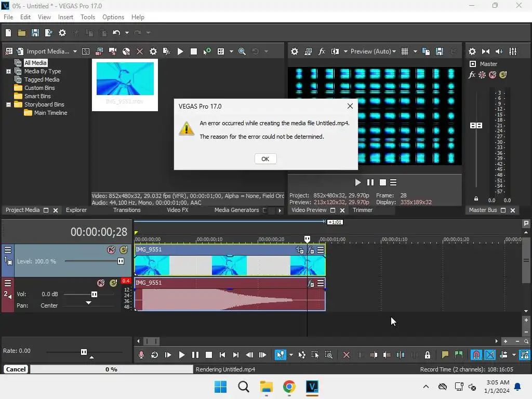Toggle Mute on video track 1
Screen dimensions: 532x399
pos(111,250)
